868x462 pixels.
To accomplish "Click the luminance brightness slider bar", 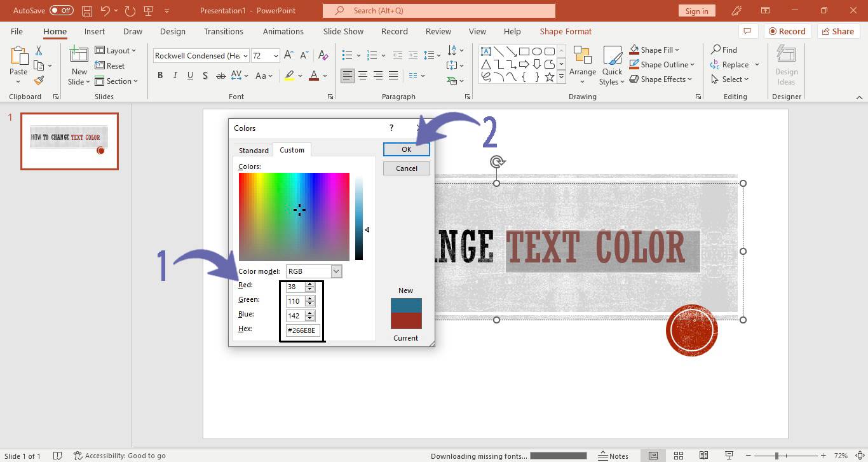I will (359, 217).
